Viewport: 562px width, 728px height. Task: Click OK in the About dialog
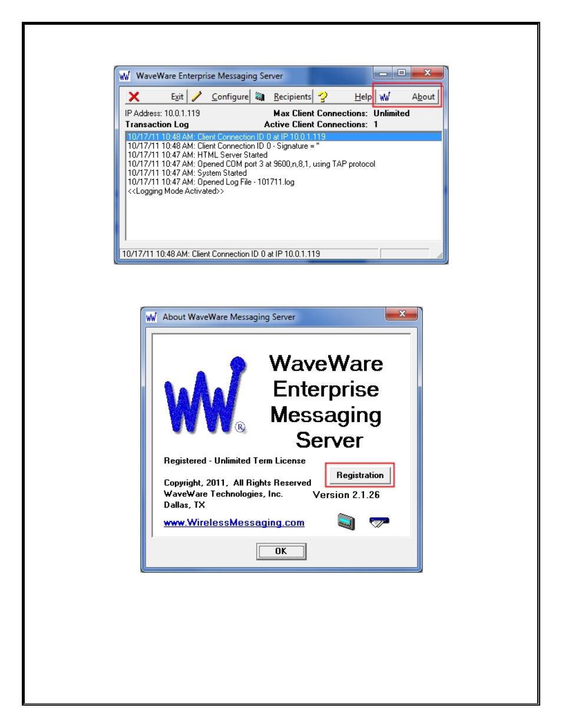pyautogui.click(x=281, y=551)
